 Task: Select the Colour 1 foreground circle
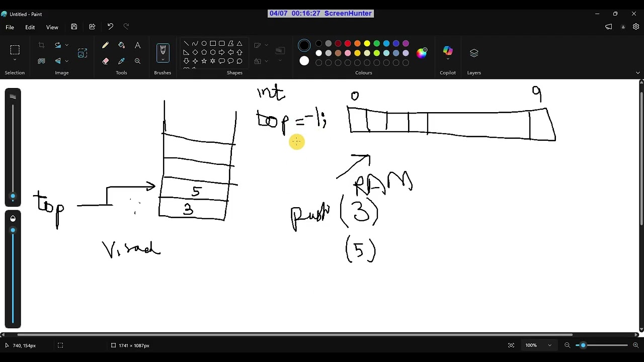[304, 45]
